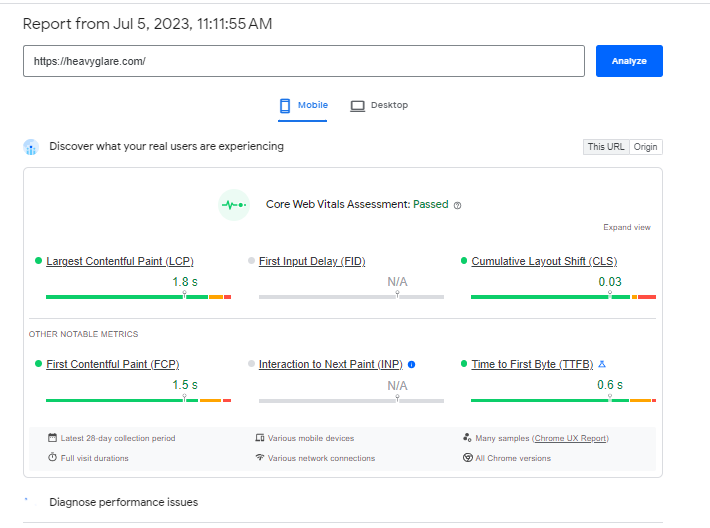The width and height of the screenshot is (710, 528).
Task: Switch to Origin data toggle
Action: pos(646,147)
